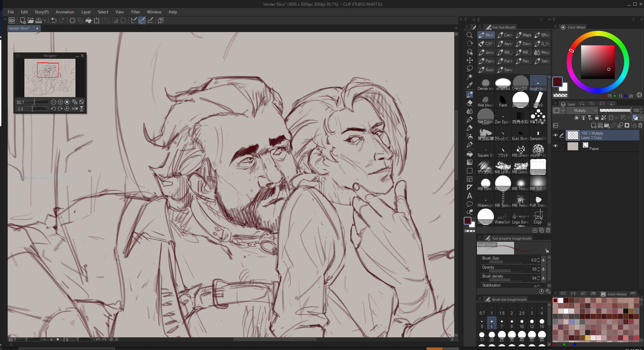Open Navigator panel hamburger menu
The height and width of the screenshot is (350, 644).
click(18, 55)
